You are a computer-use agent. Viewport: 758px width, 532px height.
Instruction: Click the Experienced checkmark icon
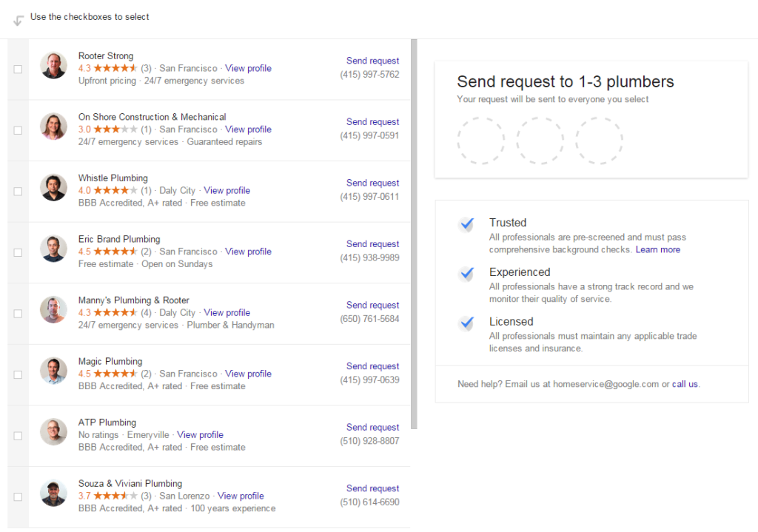pyautogui.click(x=467, y=274)
